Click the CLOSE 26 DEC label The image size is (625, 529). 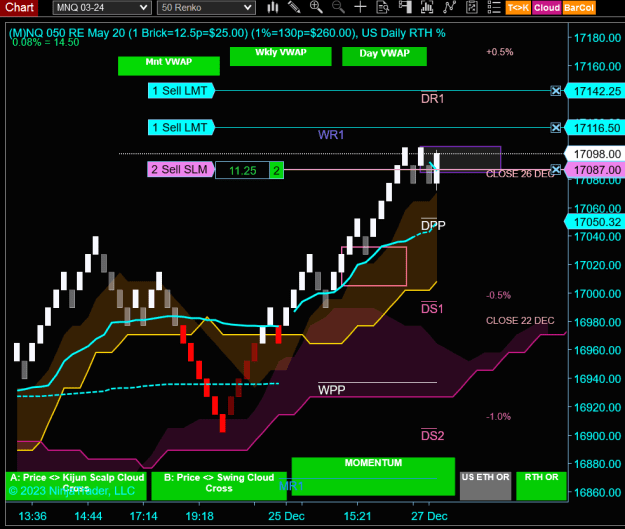pos(520,174)
